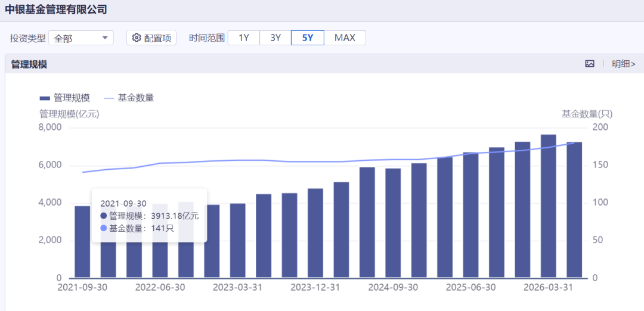Click the 2021-09-30 x-axis label
This screenshot has width=644, height=311.
coord(82,287)
